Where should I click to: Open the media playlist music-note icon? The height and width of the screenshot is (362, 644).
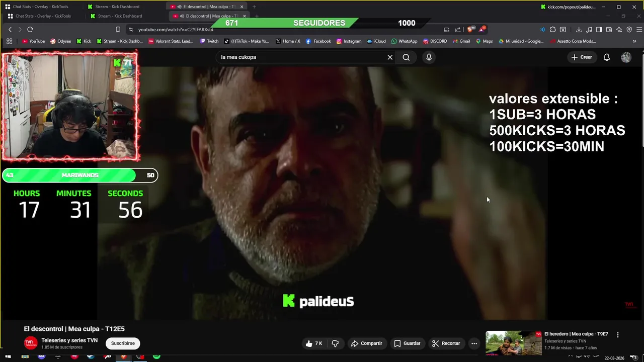coord(589,30)
